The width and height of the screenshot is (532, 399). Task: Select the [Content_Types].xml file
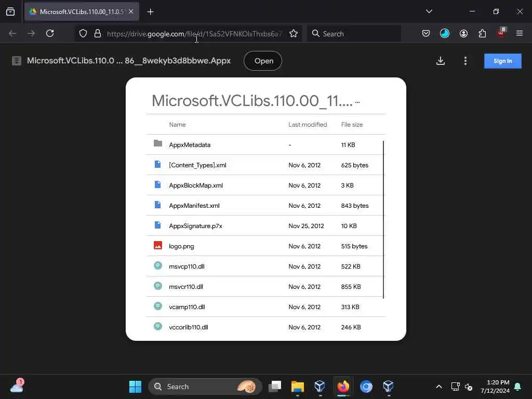coord(266,165)
